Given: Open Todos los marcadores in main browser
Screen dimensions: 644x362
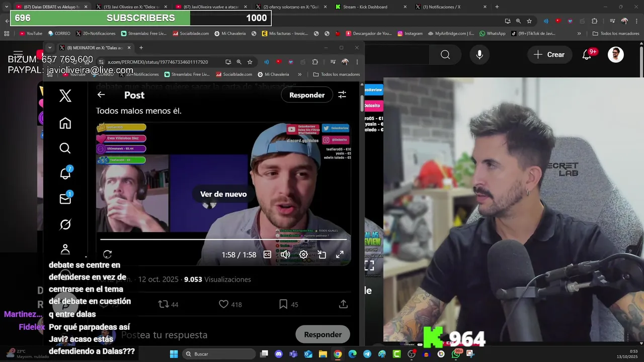Looking at the screenshot, I should 616,34.
